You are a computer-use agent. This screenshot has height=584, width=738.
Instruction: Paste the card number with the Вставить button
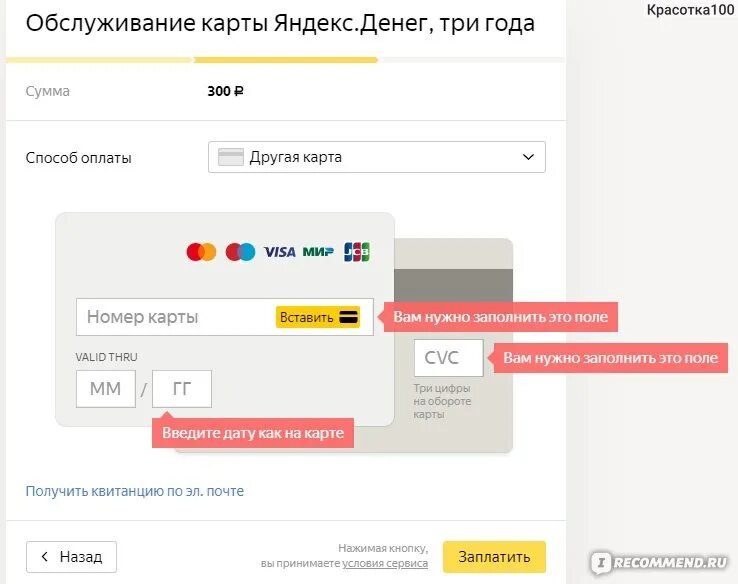coord(318,317)
